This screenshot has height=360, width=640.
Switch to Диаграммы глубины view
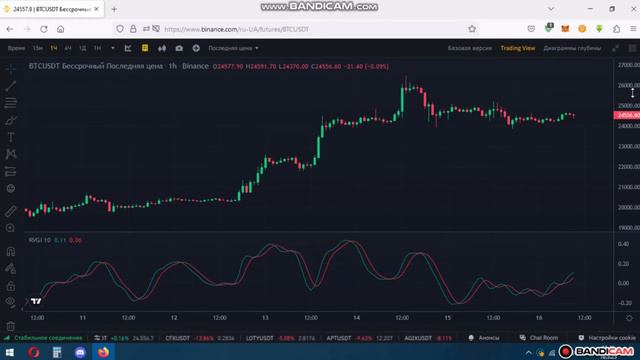click(x=572, y=48)
